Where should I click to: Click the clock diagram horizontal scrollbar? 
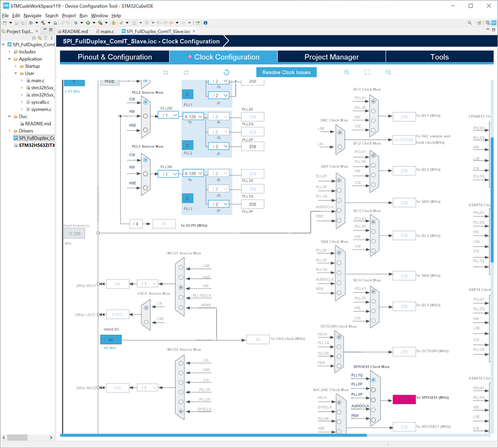click(213, 435)
